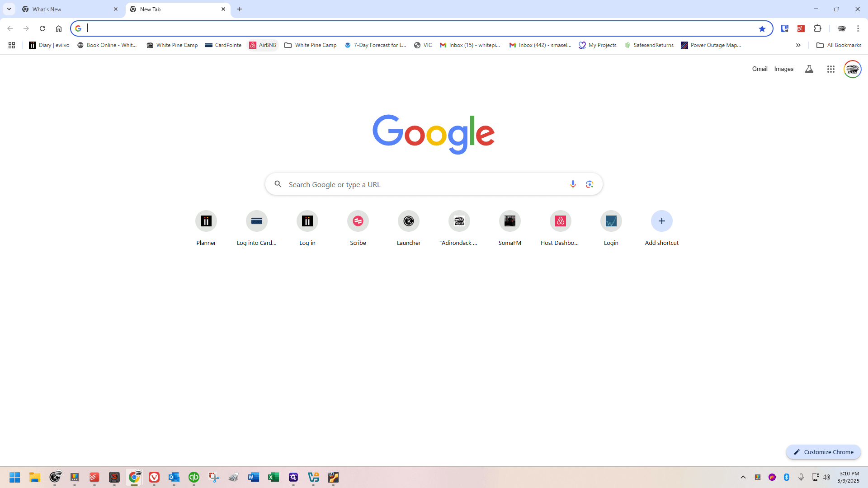Reload the current page
This screenshot has height=488, width=868.
pyautogui.click(x=42, y=28)
